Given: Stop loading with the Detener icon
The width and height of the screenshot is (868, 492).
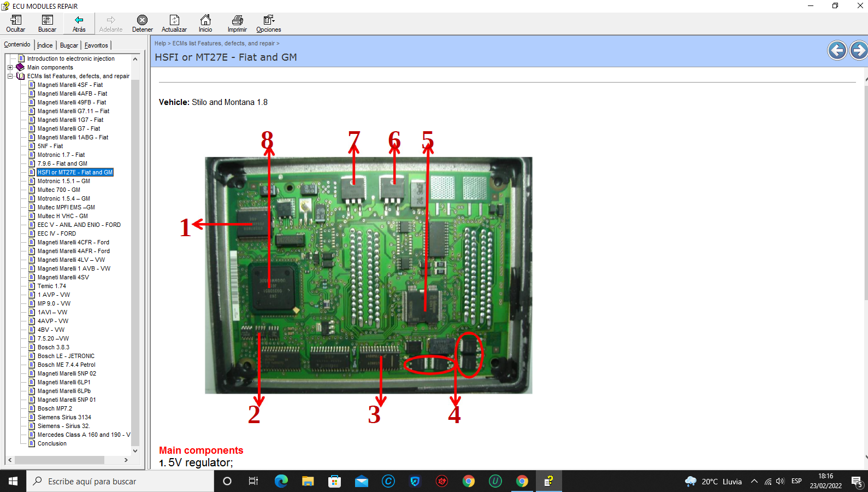Looking at the screenshot, I should [142, 24].
